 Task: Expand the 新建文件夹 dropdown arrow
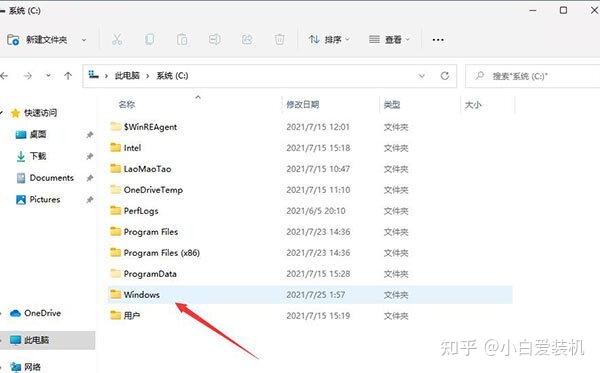pyautogui.click(x=84, y=40)
